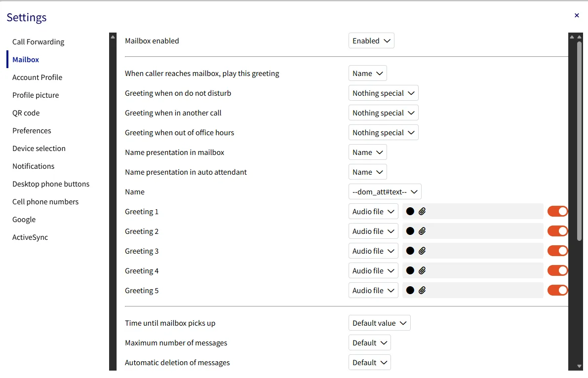
Task: Attach audio file for Greeting 2 paperclip
Action: 422,231
